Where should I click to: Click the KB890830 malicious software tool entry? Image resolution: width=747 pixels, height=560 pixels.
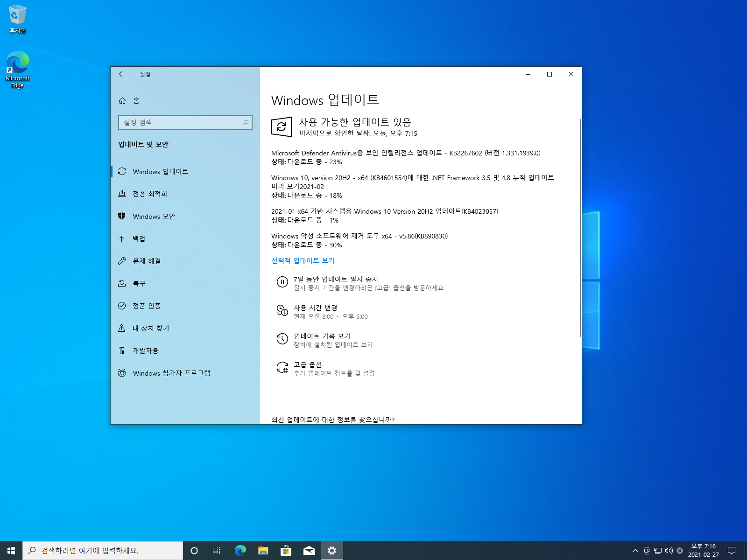click(x=359, y=236)
